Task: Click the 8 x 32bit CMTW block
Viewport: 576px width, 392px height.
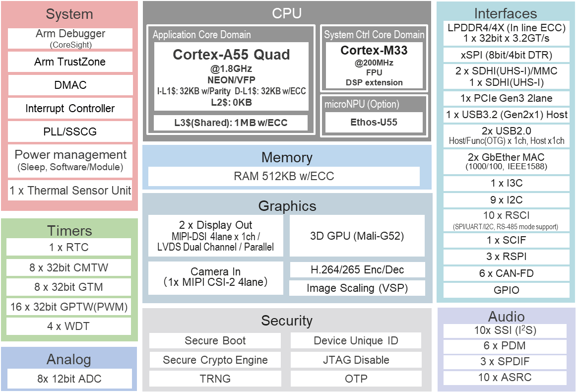Action: pos(68,267)
